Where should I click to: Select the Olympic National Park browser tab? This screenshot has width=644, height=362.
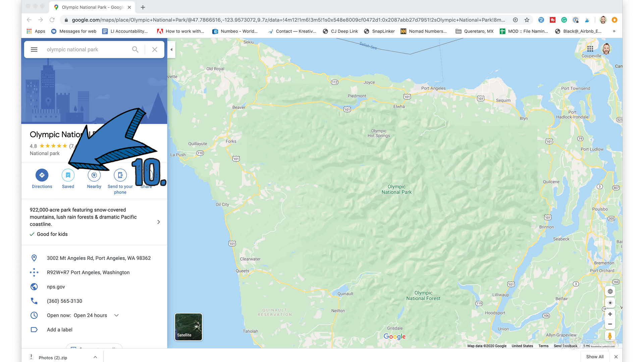pos(92,7)
